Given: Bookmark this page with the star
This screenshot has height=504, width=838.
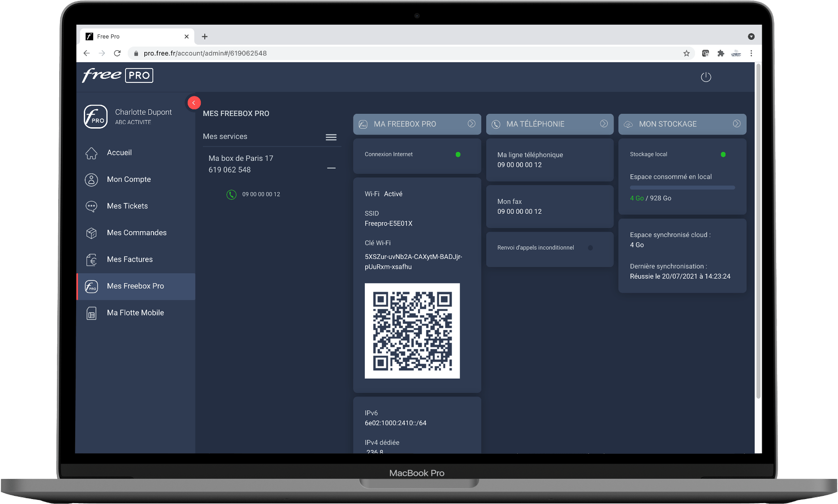Looking at the screenshot, I should point(686,53).
